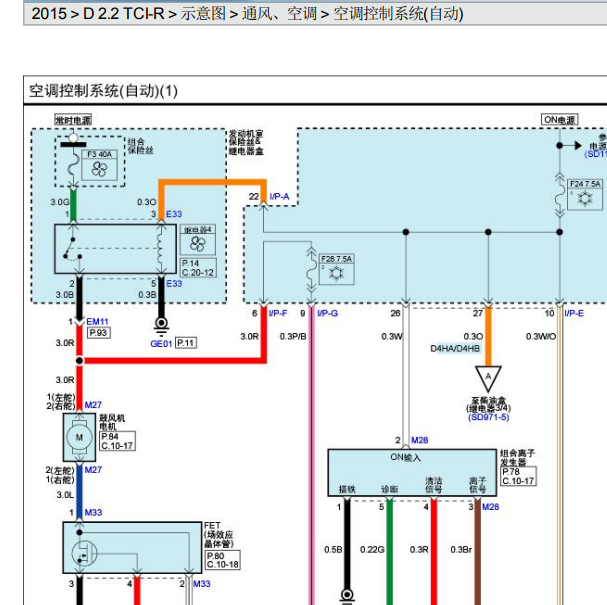607x605 pixels.
Task: Open connector E33 at pin 3
Action: pos(174,214)
